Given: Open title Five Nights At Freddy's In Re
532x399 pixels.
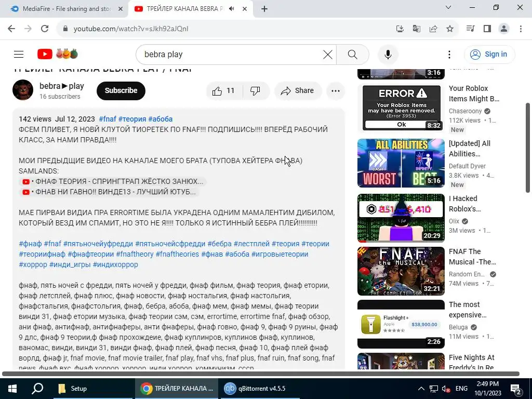Looking at the screenshot, I should [x=471, y=362].
